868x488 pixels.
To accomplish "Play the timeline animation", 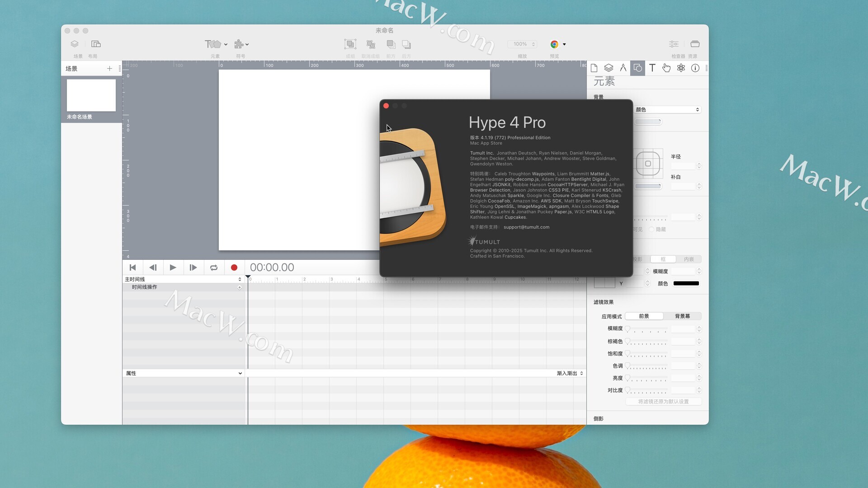I will 173,267.
